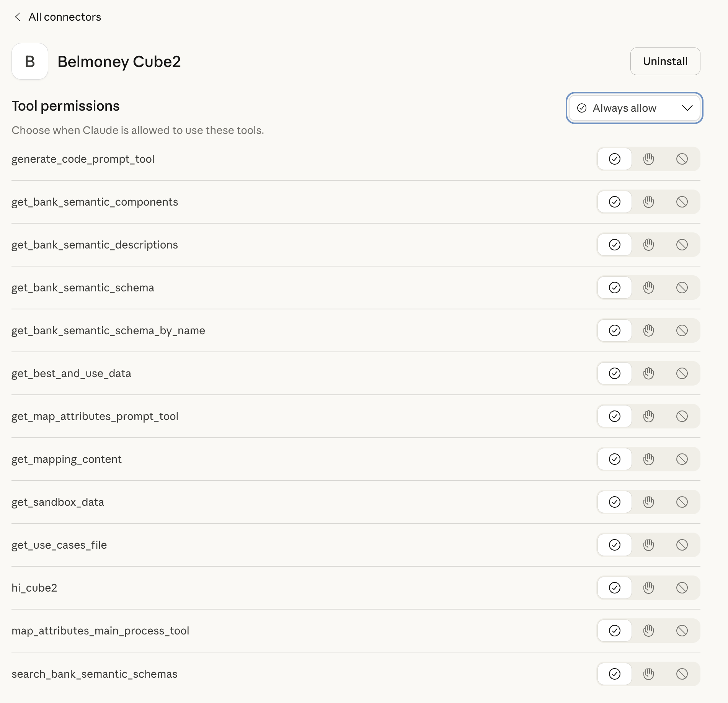Click the allow checkmark icon for generate_code_prompt_tool

[x=614, y=159]
